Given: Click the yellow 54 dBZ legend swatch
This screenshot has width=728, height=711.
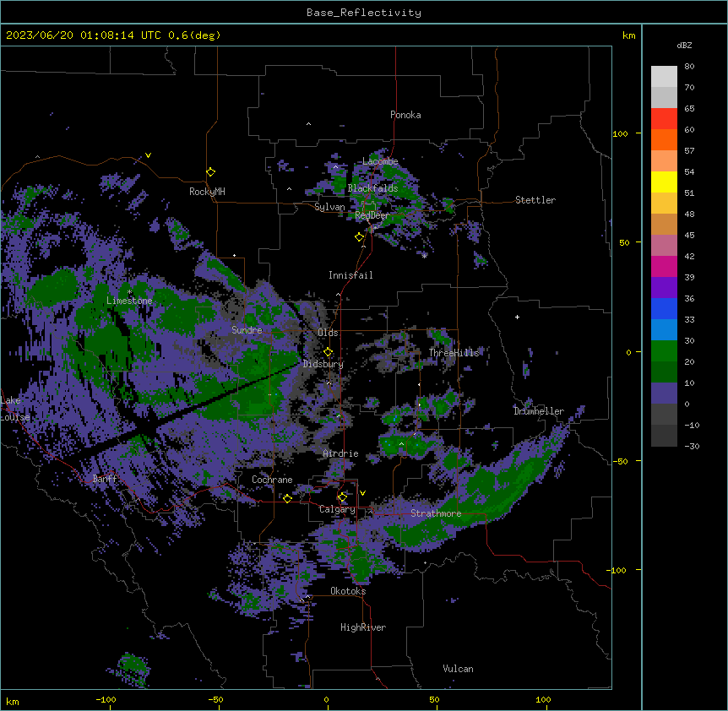Looking at the screenshot, I should click(664, 182).
